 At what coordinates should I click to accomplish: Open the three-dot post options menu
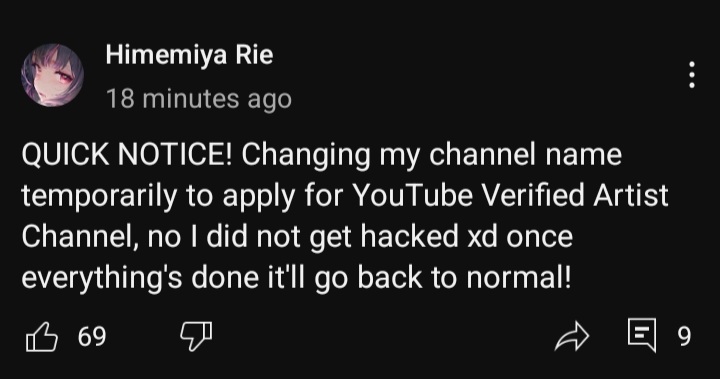tap(692, 75)
